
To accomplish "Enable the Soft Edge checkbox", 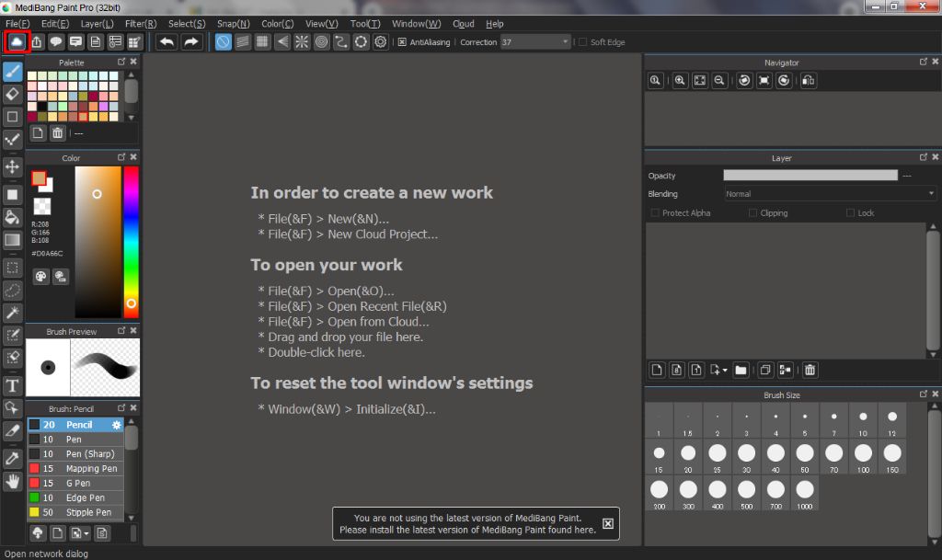I will pos(582,42).
